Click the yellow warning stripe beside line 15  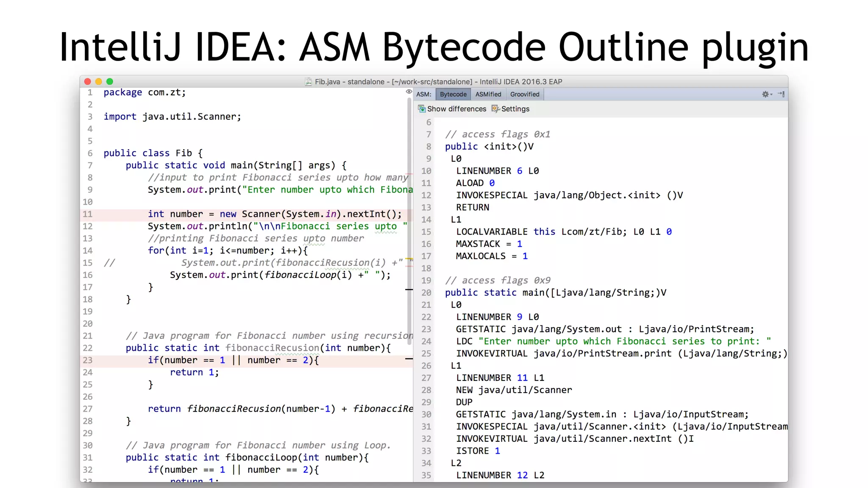[409, 258]
